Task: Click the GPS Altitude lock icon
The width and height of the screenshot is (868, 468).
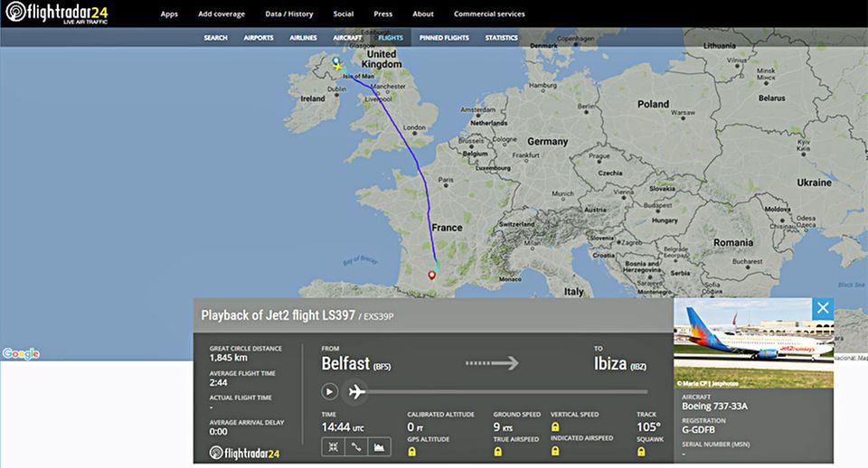Action: [x=414, y=450]
